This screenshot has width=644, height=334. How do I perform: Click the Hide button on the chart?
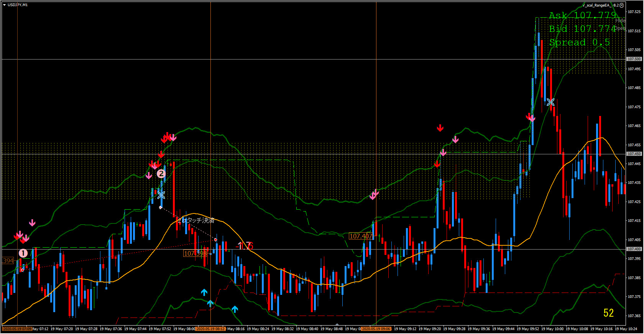[620, 21]
